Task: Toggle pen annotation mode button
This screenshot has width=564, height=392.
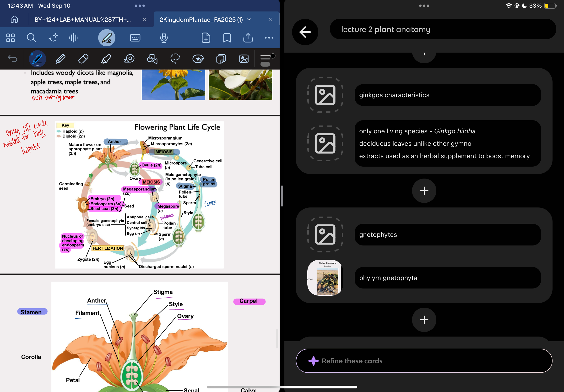Action: pyautogui.click(x=107, y=38)
